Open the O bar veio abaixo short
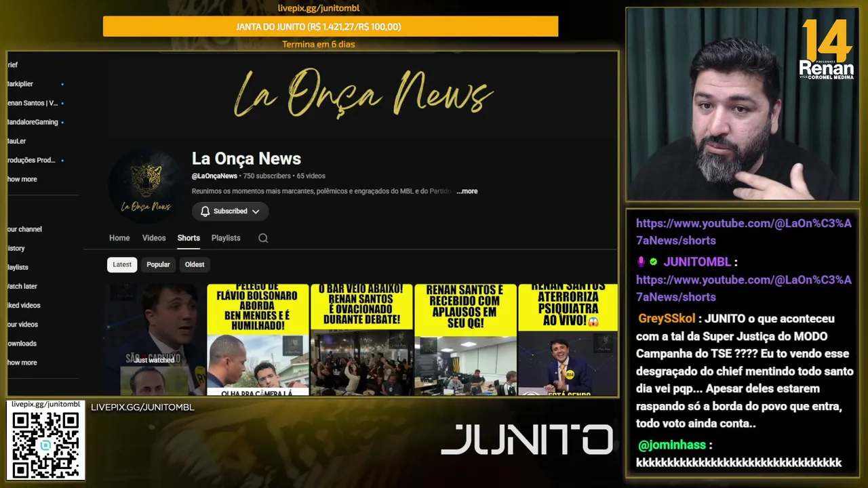This screenshot has width=868, height=488. pyautogui.click(x=361, y=340)
